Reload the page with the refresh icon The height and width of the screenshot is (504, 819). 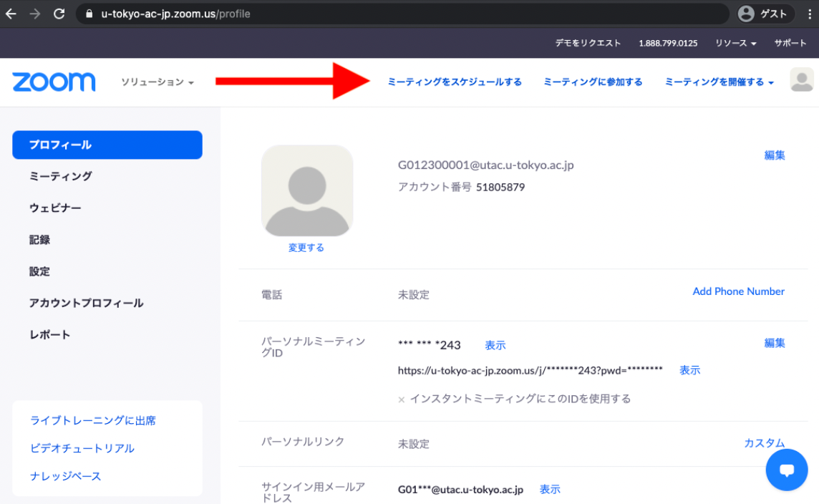(x=59, y=14)
